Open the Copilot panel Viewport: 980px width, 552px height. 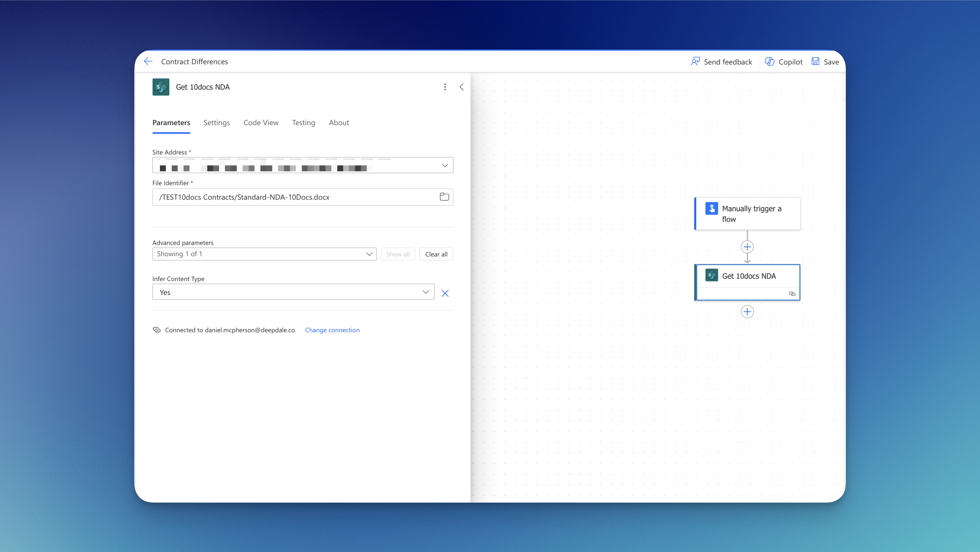(784, 62)
